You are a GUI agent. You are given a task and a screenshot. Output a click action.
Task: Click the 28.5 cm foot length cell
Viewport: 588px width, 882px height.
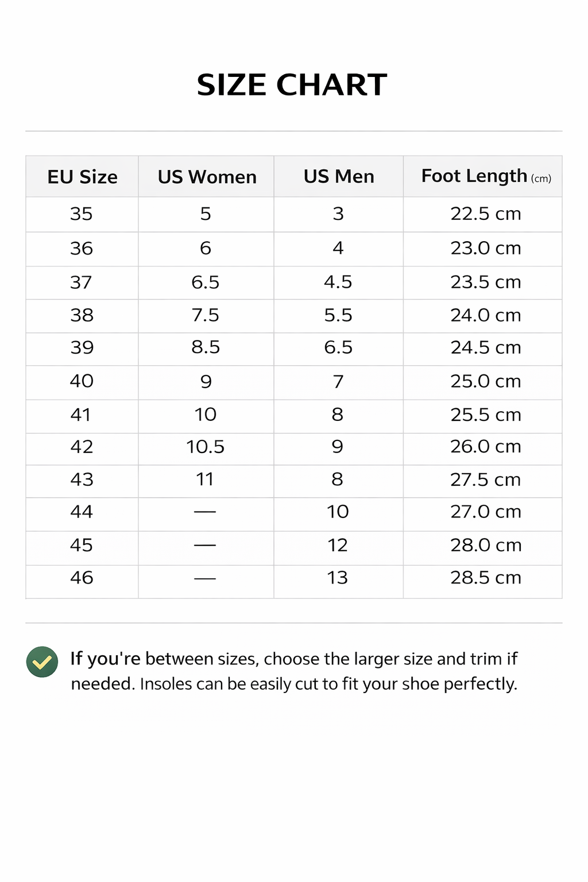[485, 578]
